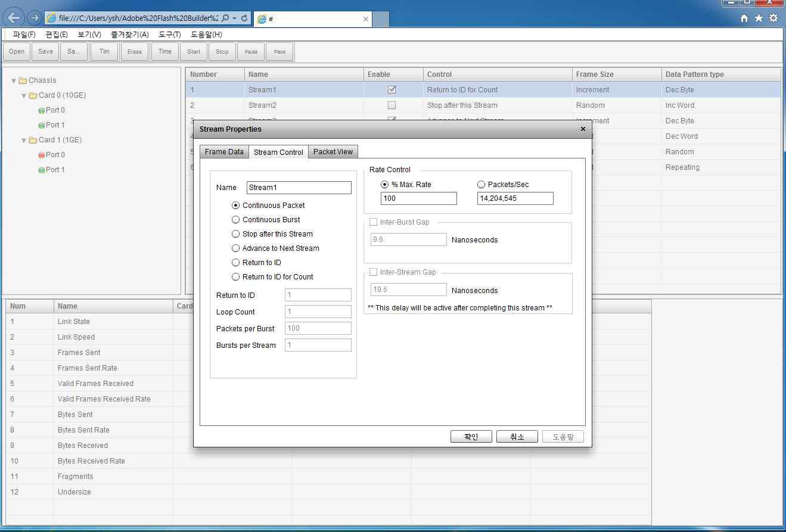This screenshot has height=532, width=786.
Task: Click the Card 1 (1GE) folder icon
Action: tap(33, 140)
